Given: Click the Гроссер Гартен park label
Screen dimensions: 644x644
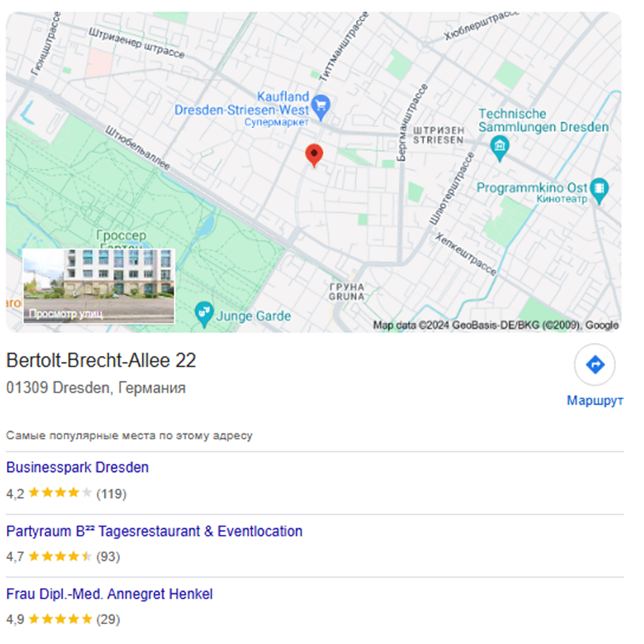Looking at the screenshot, I should point(121,239).
